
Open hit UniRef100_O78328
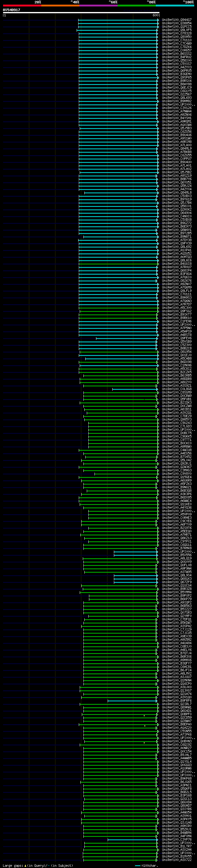tap(177, 33)
